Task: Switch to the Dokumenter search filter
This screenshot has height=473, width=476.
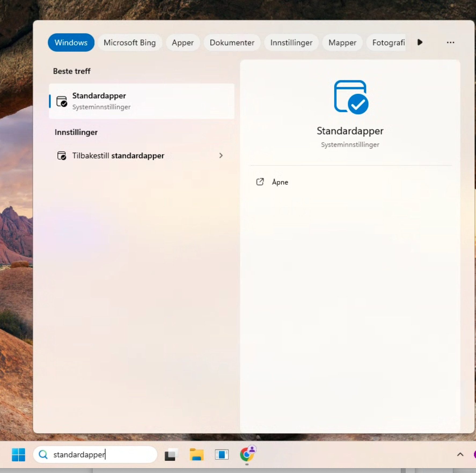Action: [232, 42]
